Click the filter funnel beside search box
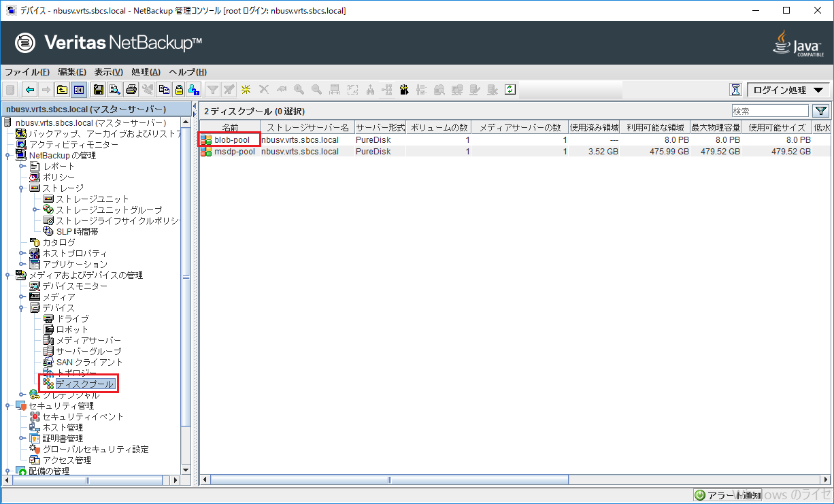The height and width of the screenshot is (504, 834). pos(821,111)
